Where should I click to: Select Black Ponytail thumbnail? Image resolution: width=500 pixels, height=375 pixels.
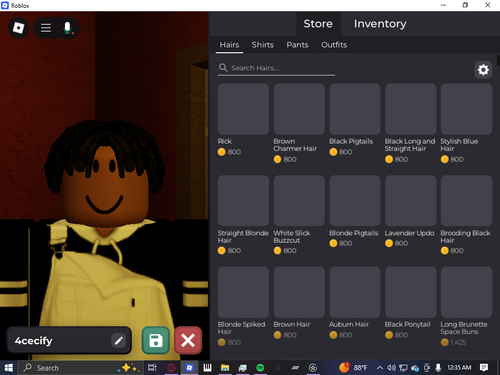(x=411, y=292)
